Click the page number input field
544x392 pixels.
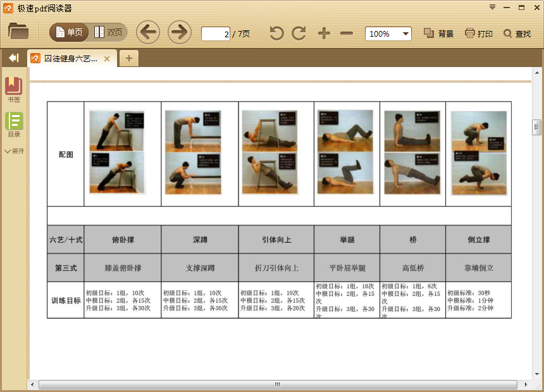coord(216,34)
